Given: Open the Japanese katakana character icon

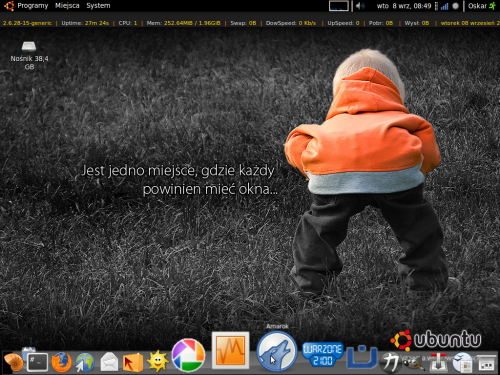Looking at the screenshot, I should pyautogui.click(x=390, y=363).
